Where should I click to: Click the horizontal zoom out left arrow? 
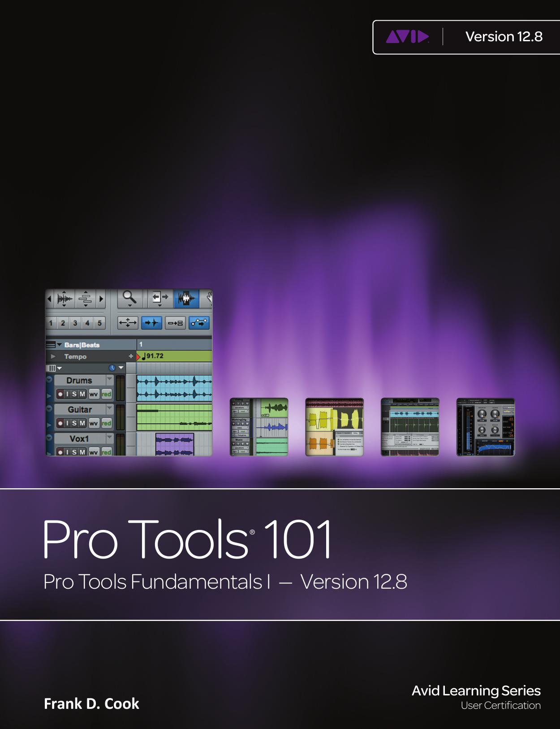pyautogui.click(x=50, y=299)
